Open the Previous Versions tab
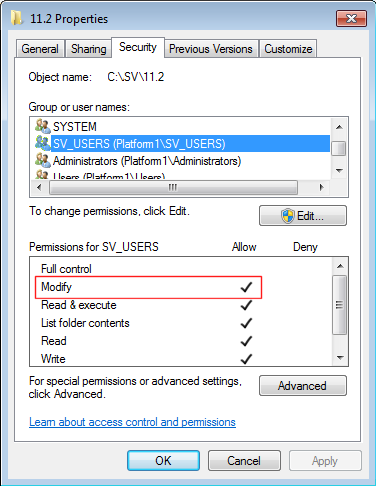 tap(211, 49)
